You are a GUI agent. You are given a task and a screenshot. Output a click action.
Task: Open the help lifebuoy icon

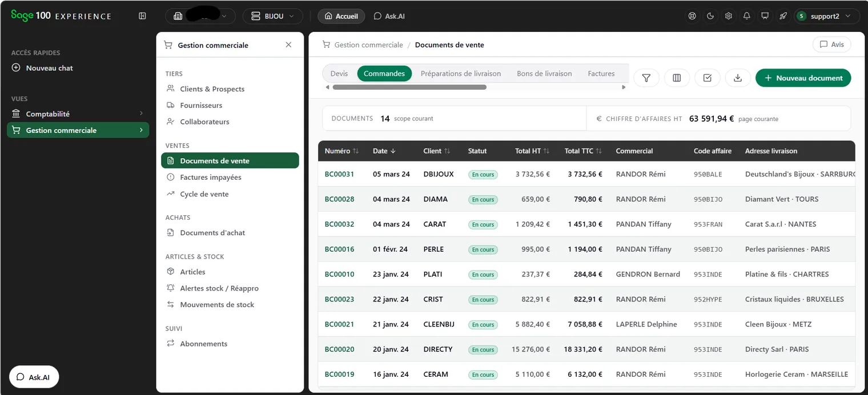(x=692, y=16)
